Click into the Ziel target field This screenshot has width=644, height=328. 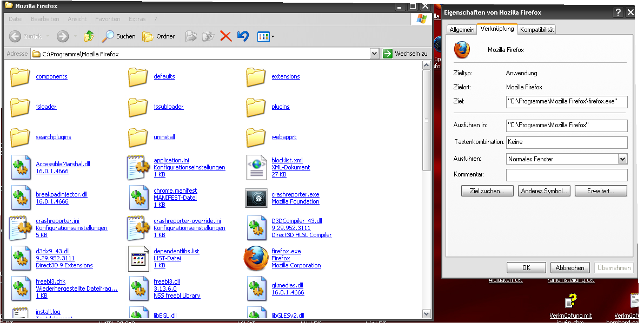[x=567, y=101]
